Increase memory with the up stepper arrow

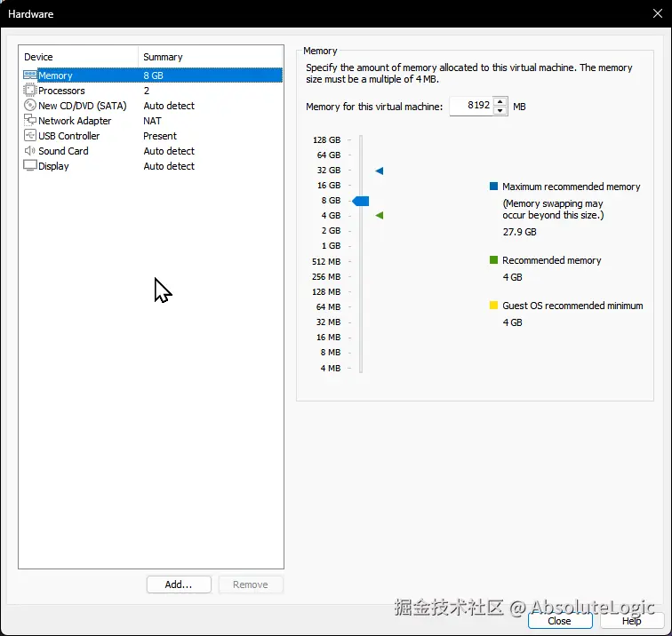pyautogui.click(x=500, y=101)
